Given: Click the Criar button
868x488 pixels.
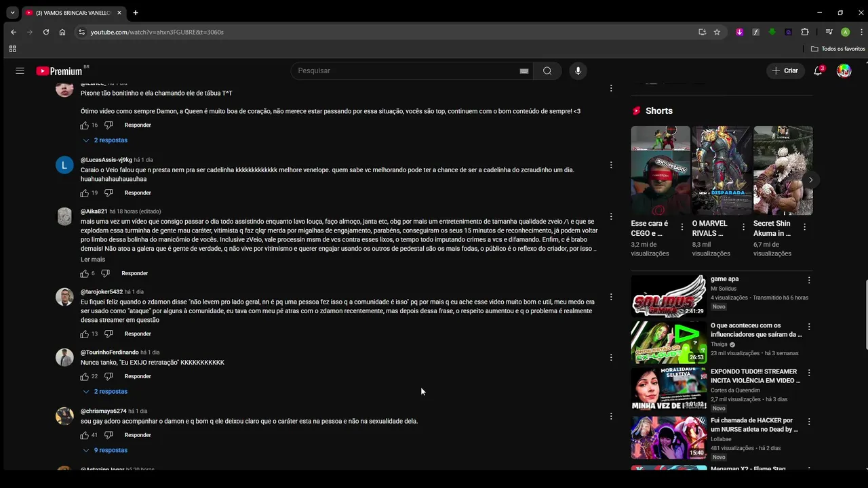Looking at the screenshot, I should 786,70.
